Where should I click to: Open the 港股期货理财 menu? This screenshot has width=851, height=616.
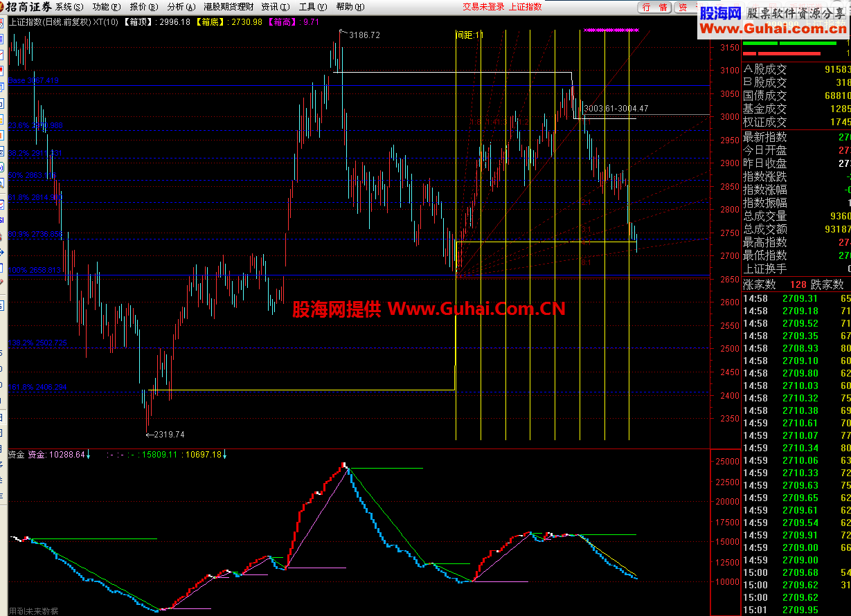click(x=229, y=7)
